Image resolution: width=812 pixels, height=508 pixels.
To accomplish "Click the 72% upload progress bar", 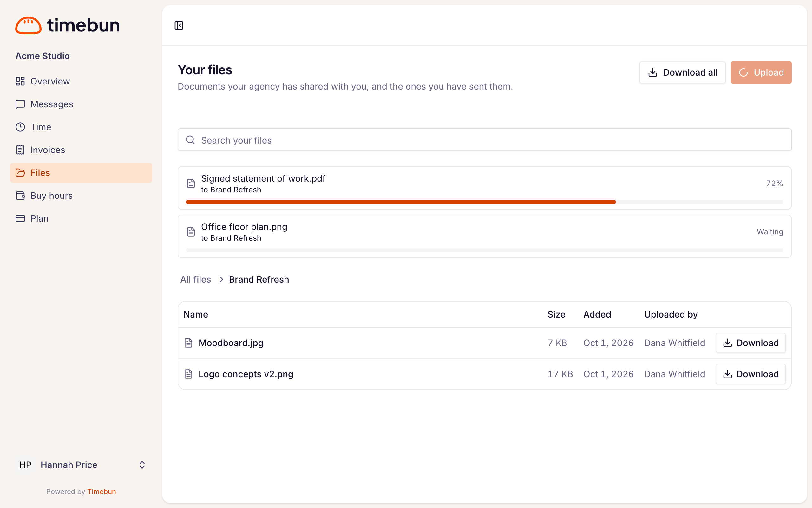I will click(x=485, y=202).
